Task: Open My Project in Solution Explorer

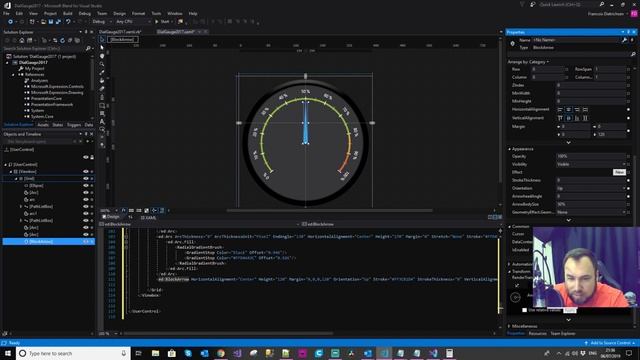Action: click(x=34, y=69)
